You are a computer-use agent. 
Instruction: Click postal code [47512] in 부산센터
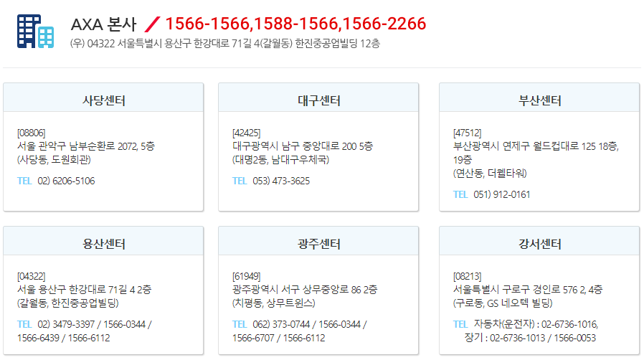pyautogui.click(x=468, y=133)
